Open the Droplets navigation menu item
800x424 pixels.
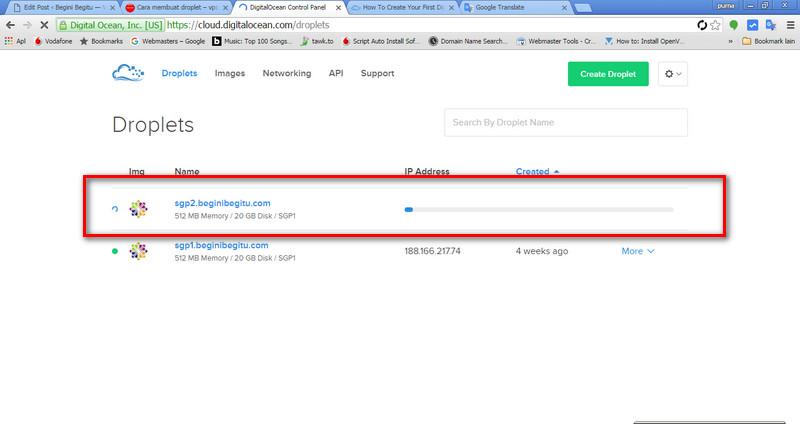coord(179,73)
